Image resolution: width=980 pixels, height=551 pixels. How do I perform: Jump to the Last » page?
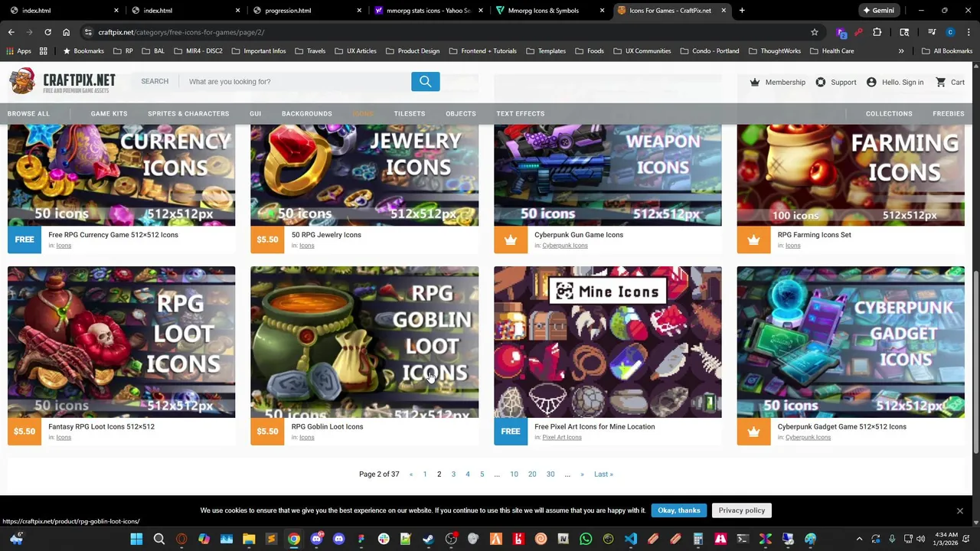(x=603, y=474)
